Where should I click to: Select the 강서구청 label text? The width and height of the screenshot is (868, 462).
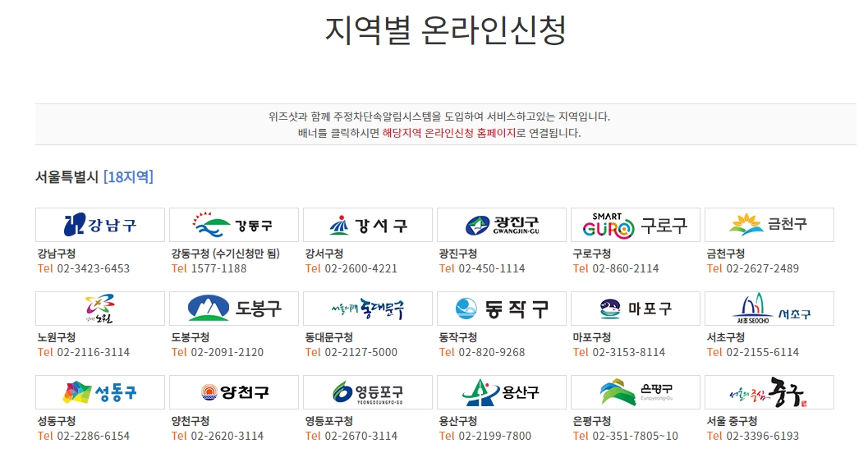tap(324, 254)
